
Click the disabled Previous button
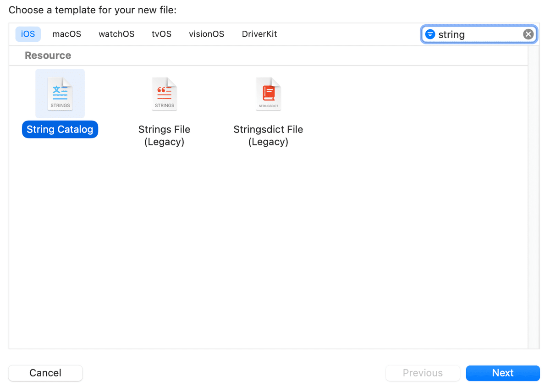(x=423, y=373)
